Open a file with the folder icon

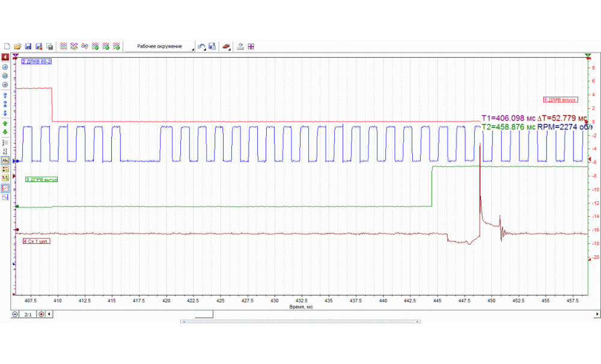tap(17, 46)
